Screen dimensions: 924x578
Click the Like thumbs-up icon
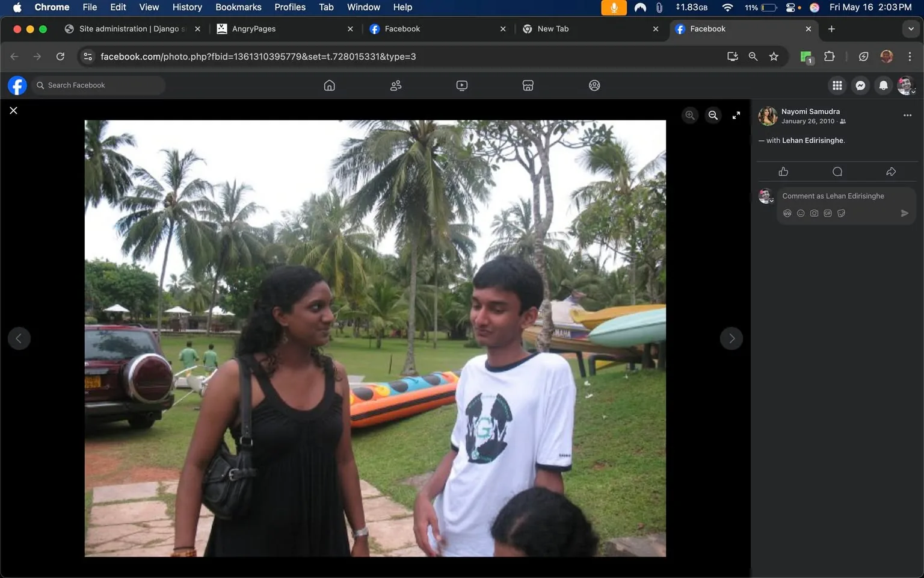[783, 172]
